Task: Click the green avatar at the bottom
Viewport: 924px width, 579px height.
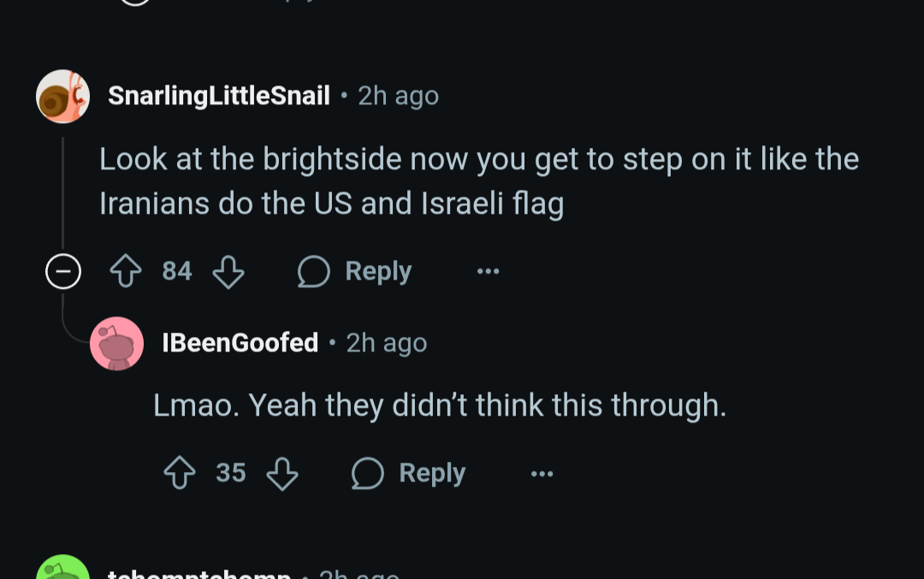Action: (63, 569)
